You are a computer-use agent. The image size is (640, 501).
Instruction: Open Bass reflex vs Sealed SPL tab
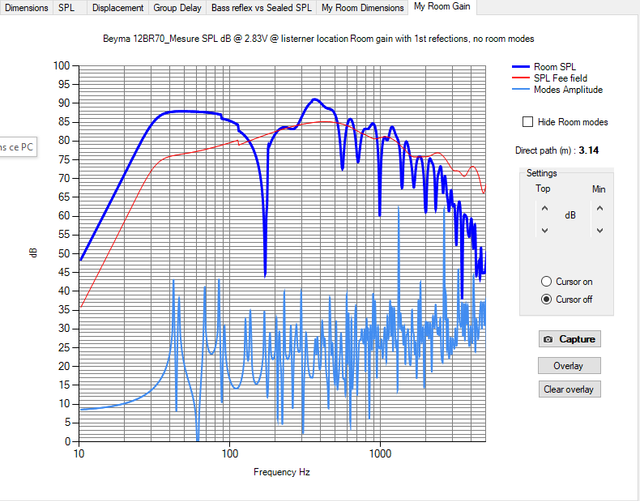coord(262,8)
